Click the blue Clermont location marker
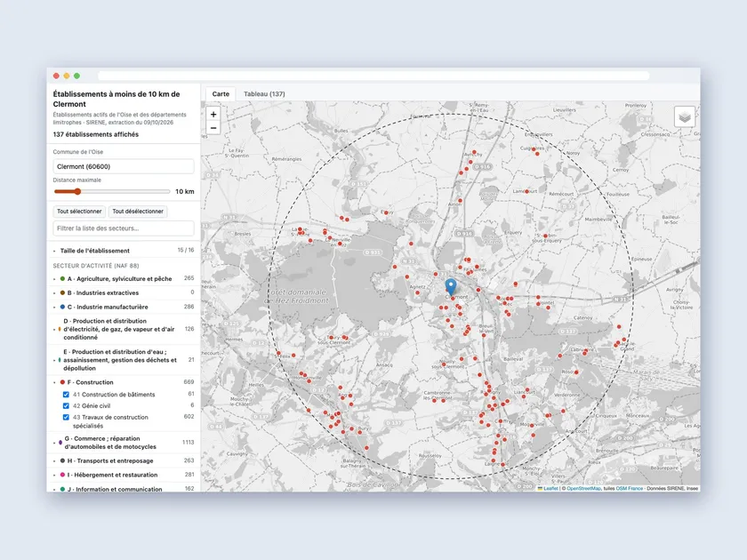The image size is (747, 560). coord(451,287)
